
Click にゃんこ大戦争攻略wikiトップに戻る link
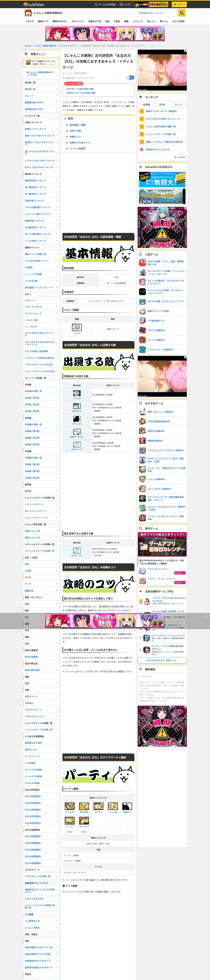tap(40, 73)
